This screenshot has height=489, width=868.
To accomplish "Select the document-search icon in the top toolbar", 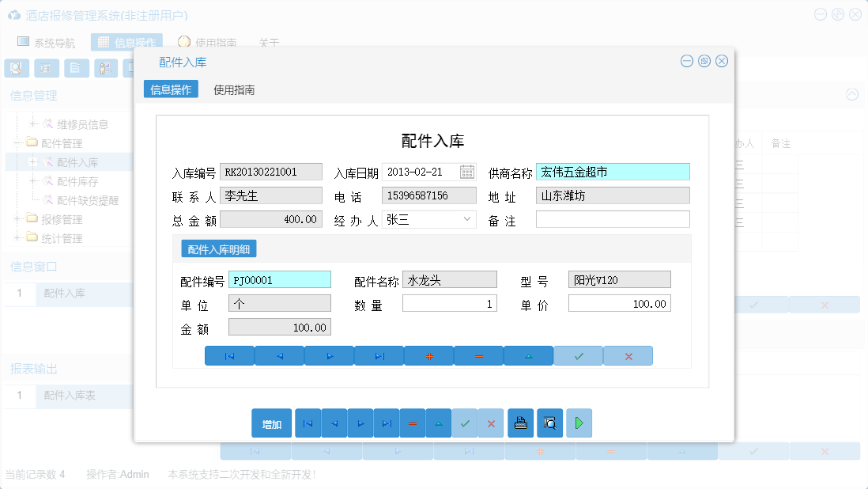I will [x=16, y=68].
